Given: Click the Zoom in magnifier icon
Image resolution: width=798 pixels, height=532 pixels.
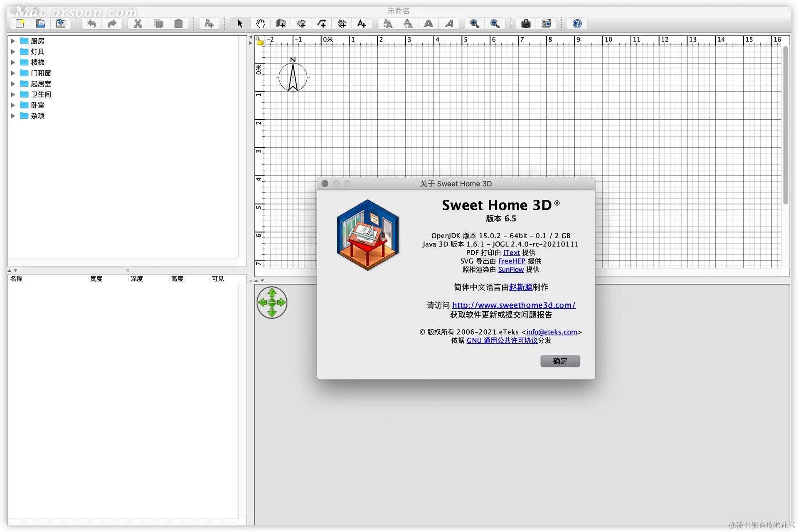Looking at the screenshot, I should (x=475, y=24).
